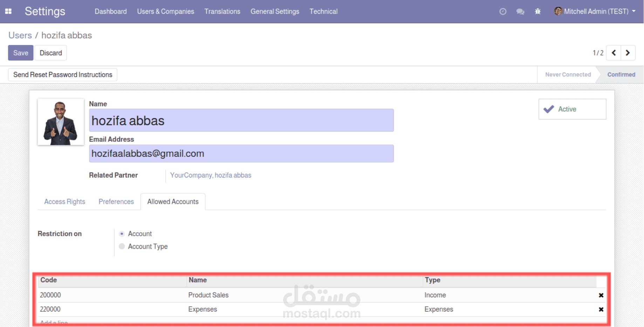
Task: Click the account code 200000
Action: click(x=50, y=295)
